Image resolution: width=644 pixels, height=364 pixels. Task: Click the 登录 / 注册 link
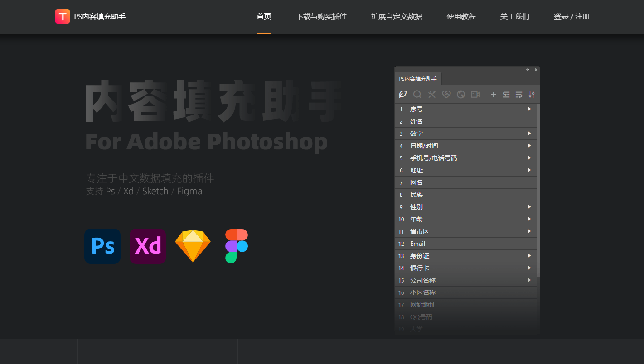(x=572, y=17)
